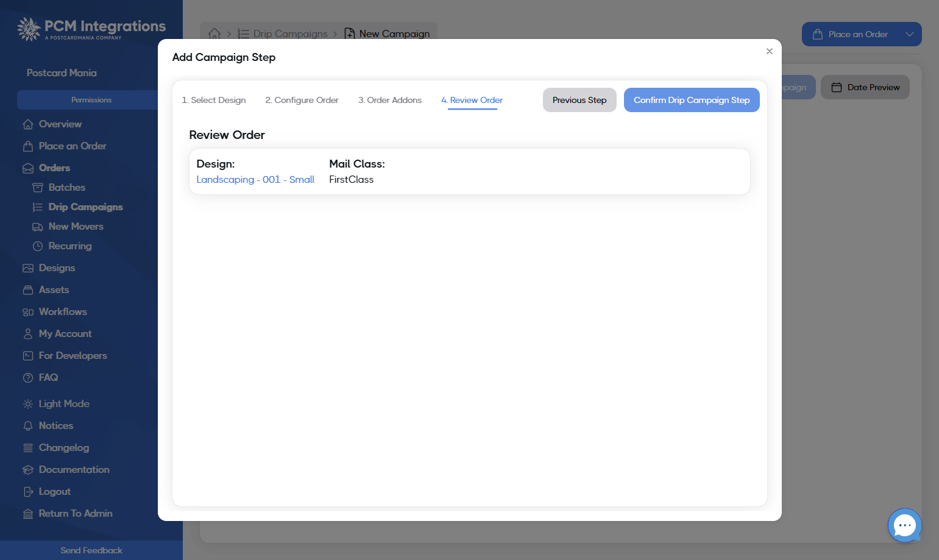Click the Logout icon in sidebar
Image resolution: width=939 pixels, height=560 pixels.
[28, 492]
